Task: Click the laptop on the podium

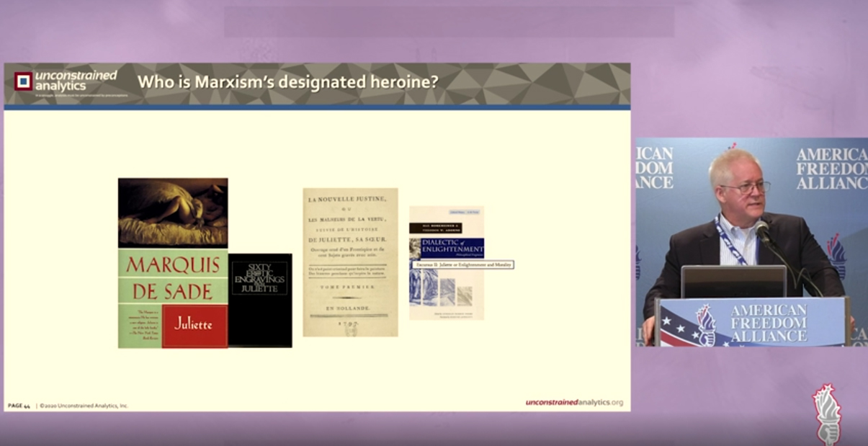Action: pyautogui.click(x=733, y=281)
